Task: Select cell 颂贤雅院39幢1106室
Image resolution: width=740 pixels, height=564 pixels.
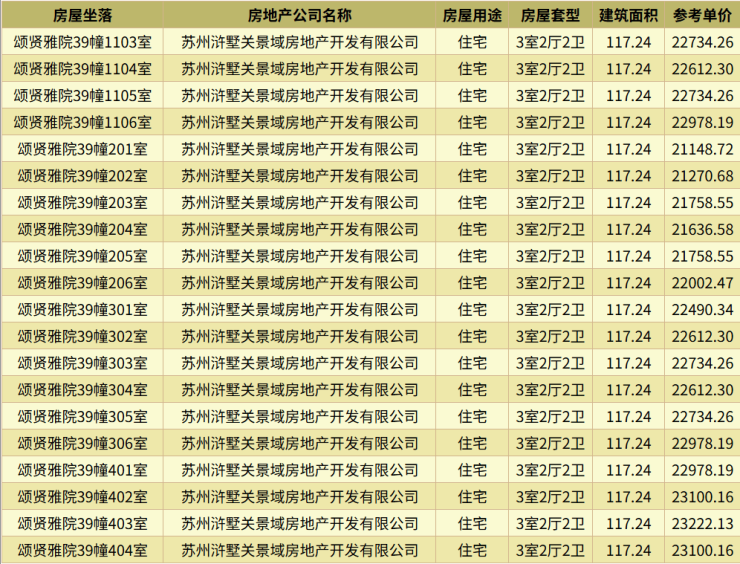Action: pos(83,123)
